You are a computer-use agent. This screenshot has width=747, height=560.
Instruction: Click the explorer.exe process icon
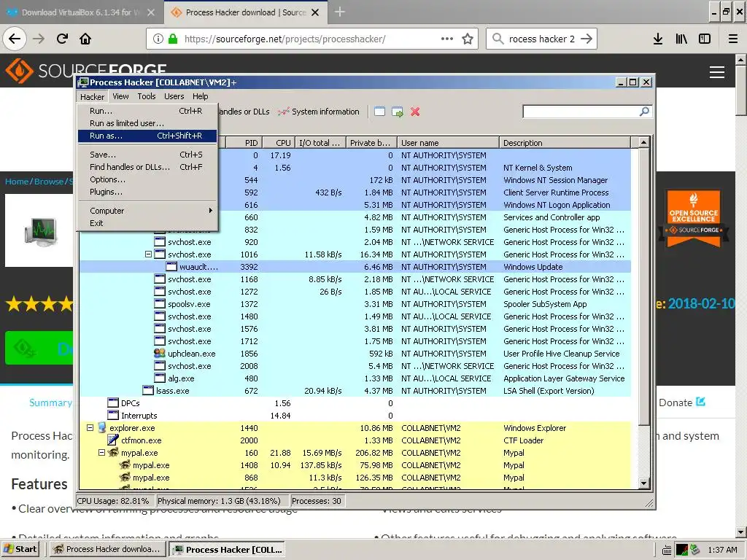coord(101,427)
